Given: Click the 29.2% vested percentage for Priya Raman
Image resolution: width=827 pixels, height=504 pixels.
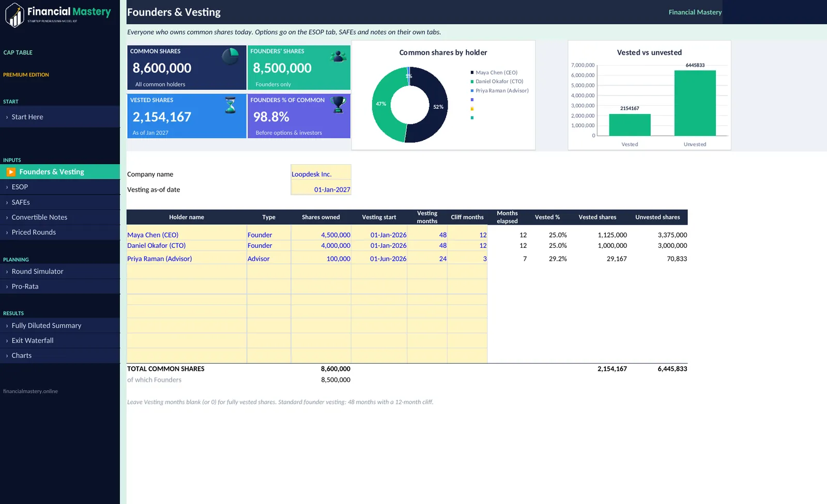Looking at the screenshot, I should (558, 259).
